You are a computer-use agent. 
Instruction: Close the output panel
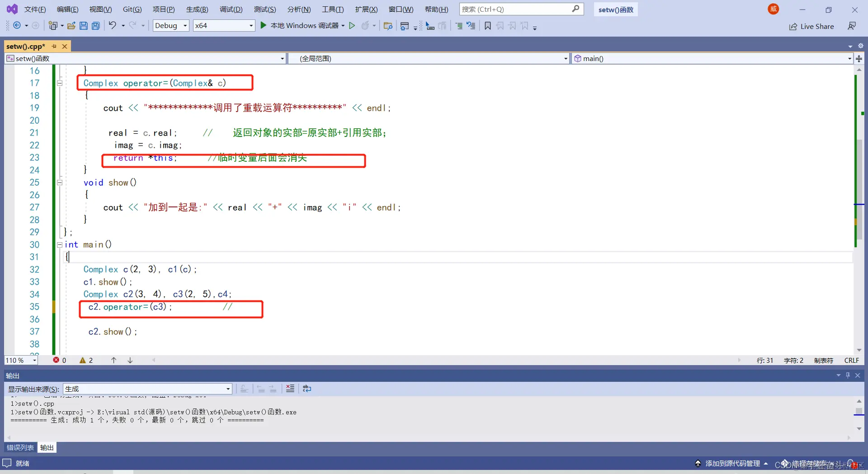click(858, 375)
